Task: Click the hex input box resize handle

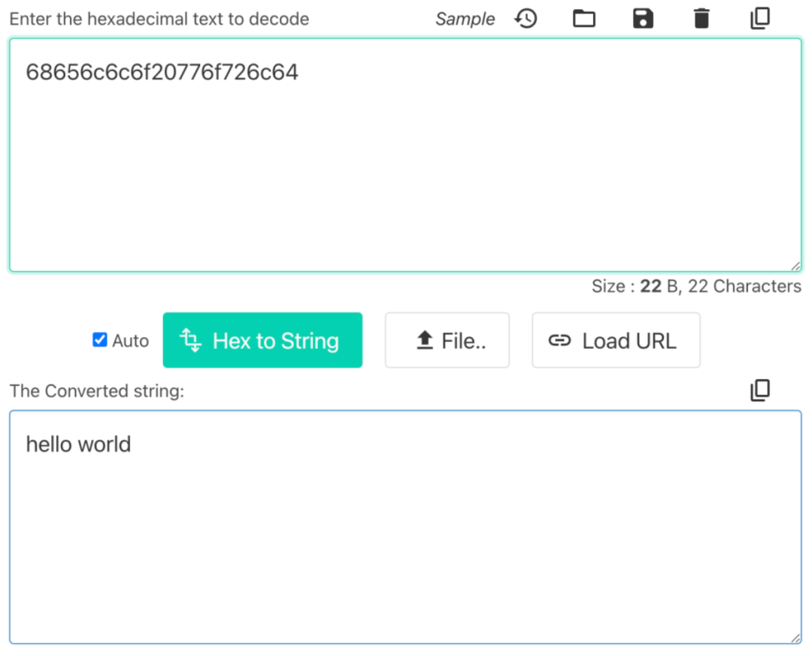Action: (x=795, y=266)
